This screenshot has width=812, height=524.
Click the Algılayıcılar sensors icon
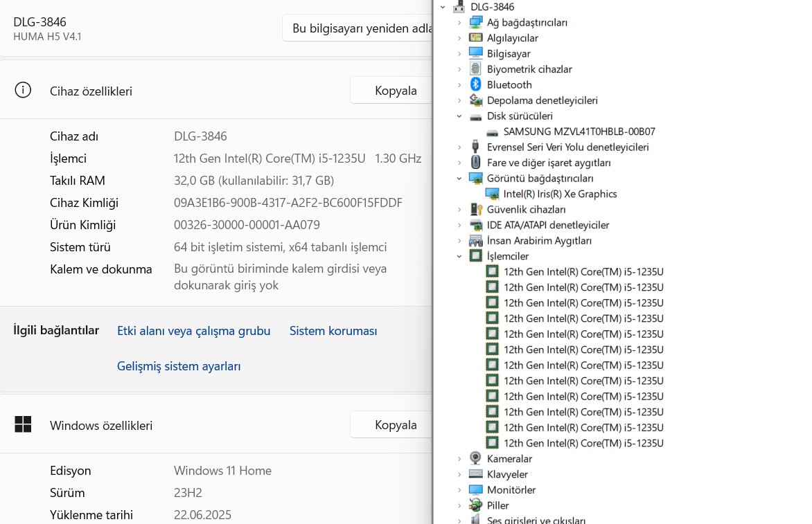(x=475, y=38)
